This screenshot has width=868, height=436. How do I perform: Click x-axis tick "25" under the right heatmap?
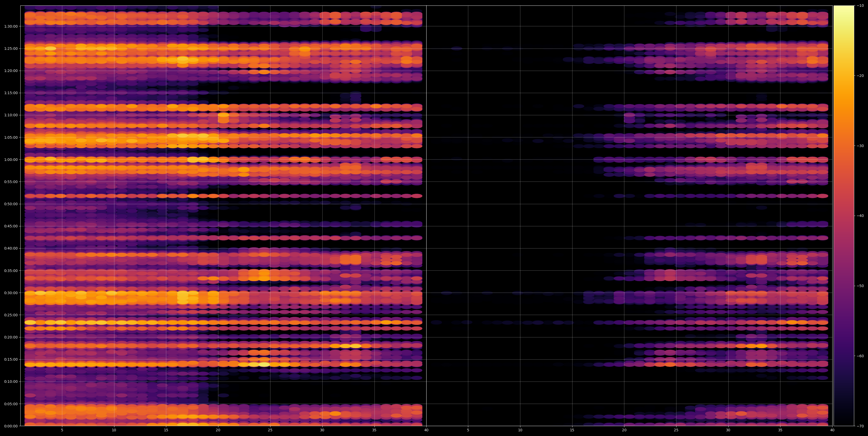pos(676,430)
